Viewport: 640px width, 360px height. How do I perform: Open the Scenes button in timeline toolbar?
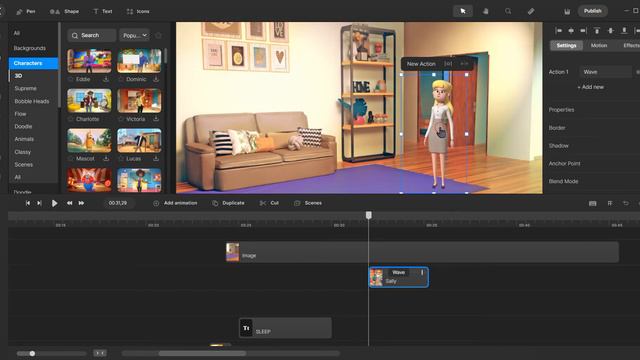tap(308, 203)
